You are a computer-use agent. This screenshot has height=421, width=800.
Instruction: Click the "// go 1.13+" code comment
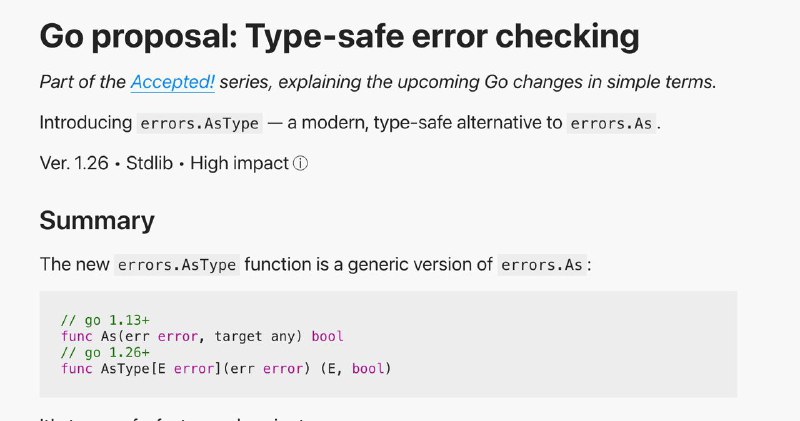click(98, 320)
